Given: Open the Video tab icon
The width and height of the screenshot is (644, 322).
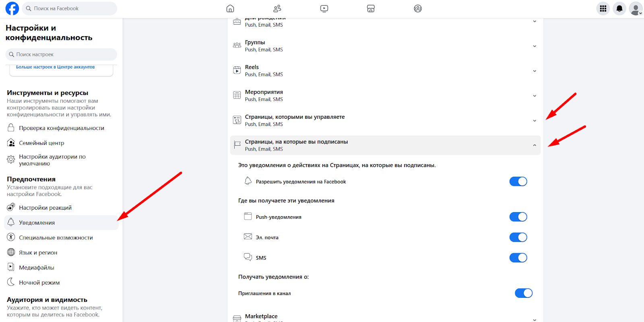Looking at the screenshot, I should tap(324, 8).
